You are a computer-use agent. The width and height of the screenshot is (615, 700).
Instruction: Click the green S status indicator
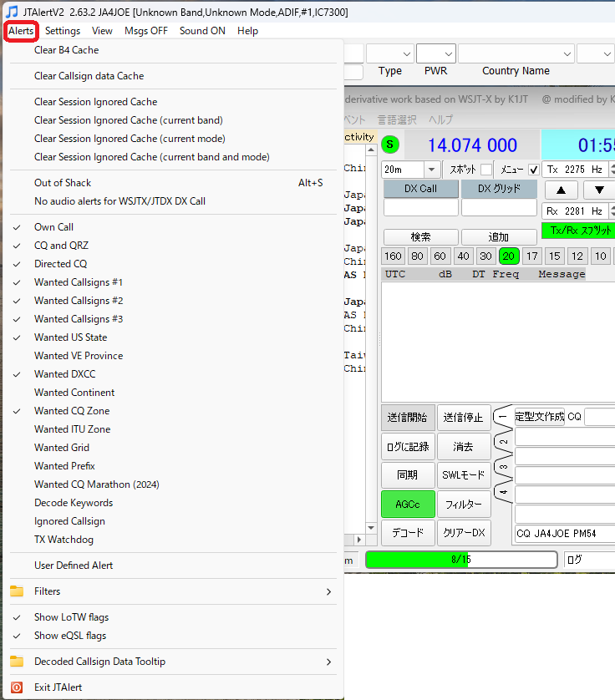point(390,145)
